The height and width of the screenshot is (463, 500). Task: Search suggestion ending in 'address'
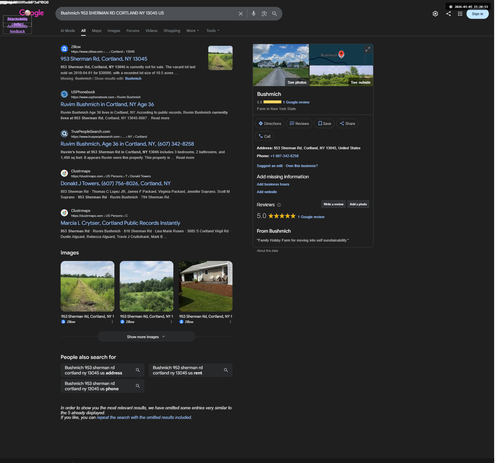102,370
